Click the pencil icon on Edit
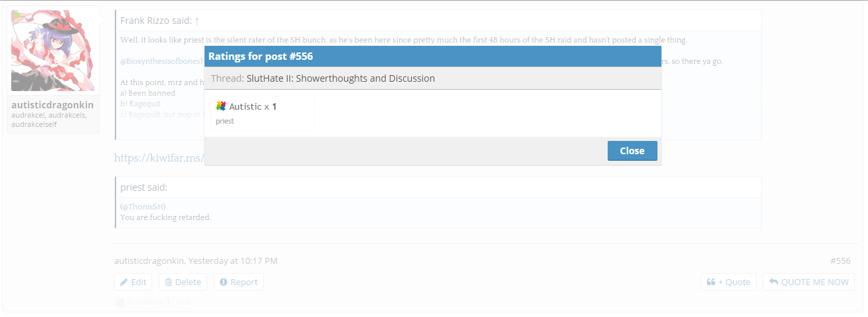The height and width of the screenshot is (317, 868). click(x=124, y=282)
